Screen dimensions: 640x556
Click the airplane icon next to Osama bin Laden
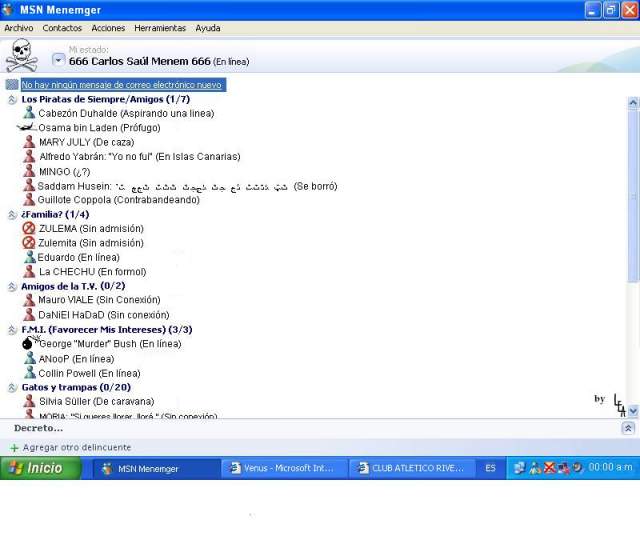26,127
